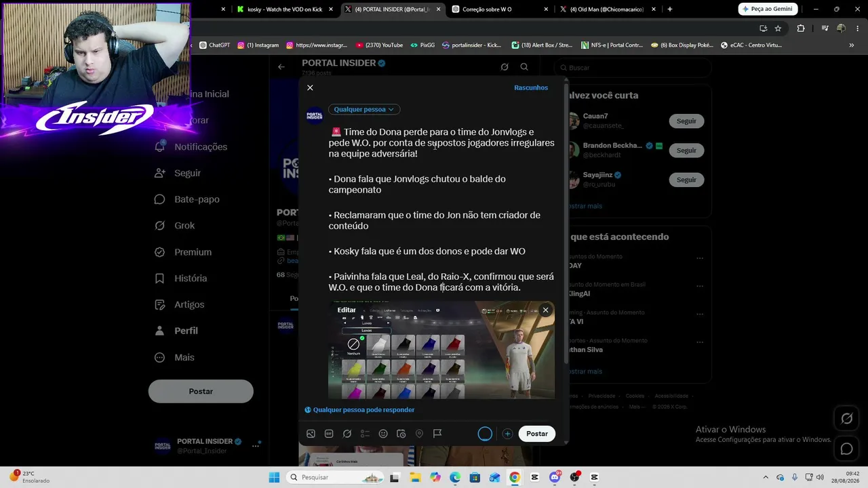Viewport: 868px width, 488px height.
Task: Open História in the sidebar
Action: point(181,279)
